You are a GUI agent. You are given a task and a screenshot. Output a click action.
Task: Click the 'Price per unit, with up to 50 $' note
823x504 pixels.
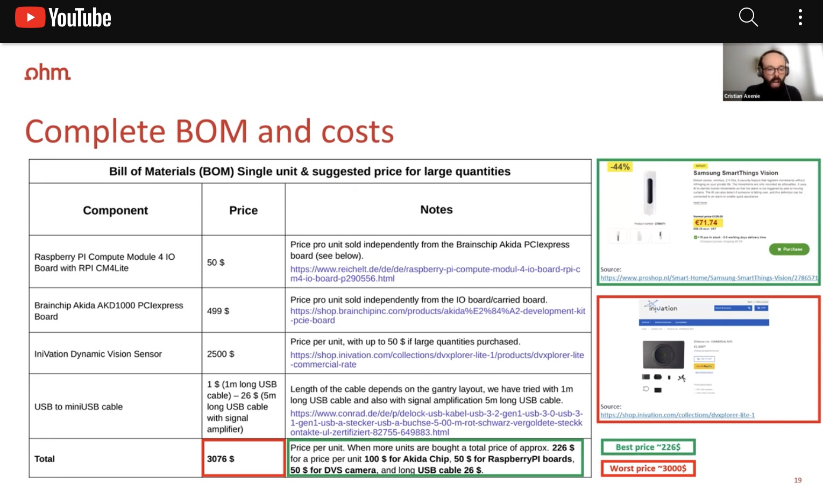(405, 342)
